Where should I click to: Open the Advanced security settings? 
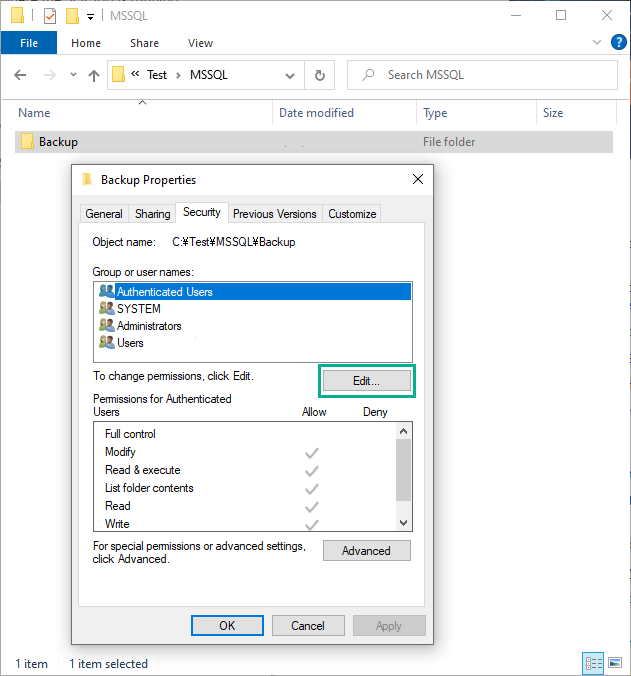(x=366, y=551)
